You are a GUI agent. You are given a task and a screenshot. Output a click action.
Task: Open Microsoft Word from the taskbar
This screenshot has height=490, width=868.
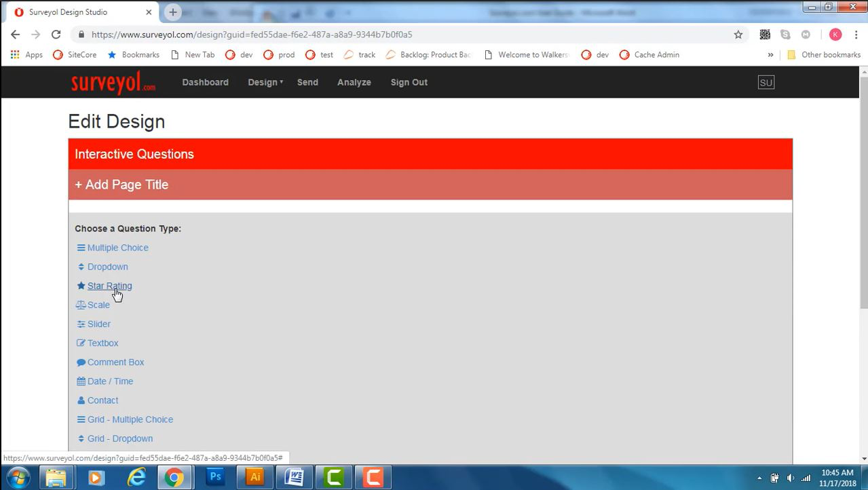pyautogui.click(x=295, y=477)
